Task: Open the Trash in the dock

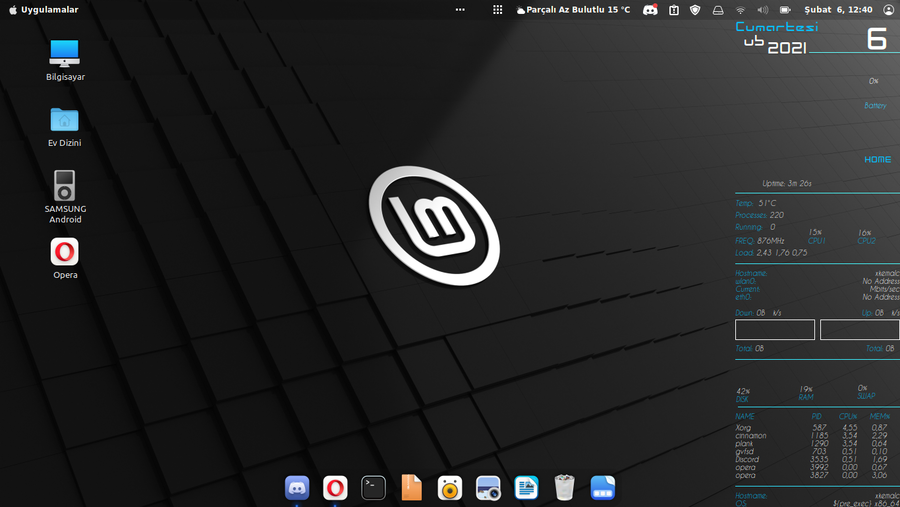Action: click(x=564, y=487)
